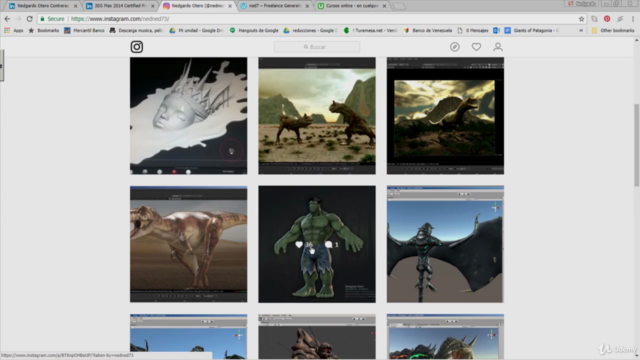Open Turemesa.net bookmark

371,31
